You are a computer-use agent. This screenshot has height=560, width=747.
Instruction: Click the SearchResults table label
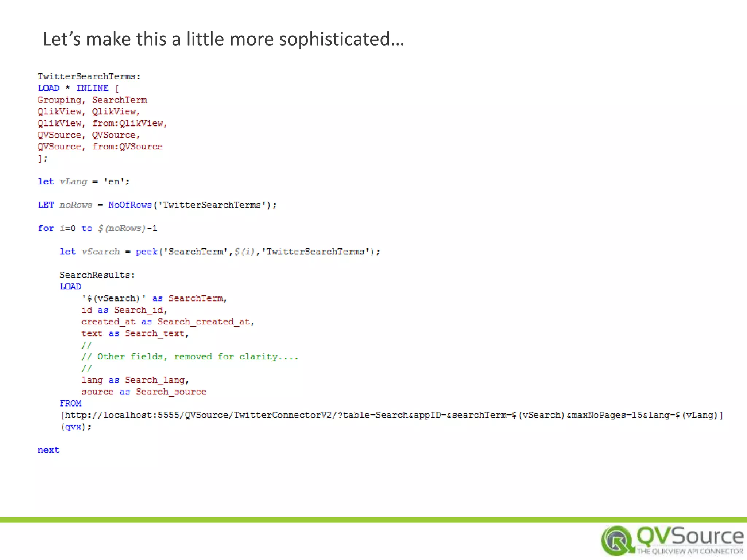tap(97, 275)
